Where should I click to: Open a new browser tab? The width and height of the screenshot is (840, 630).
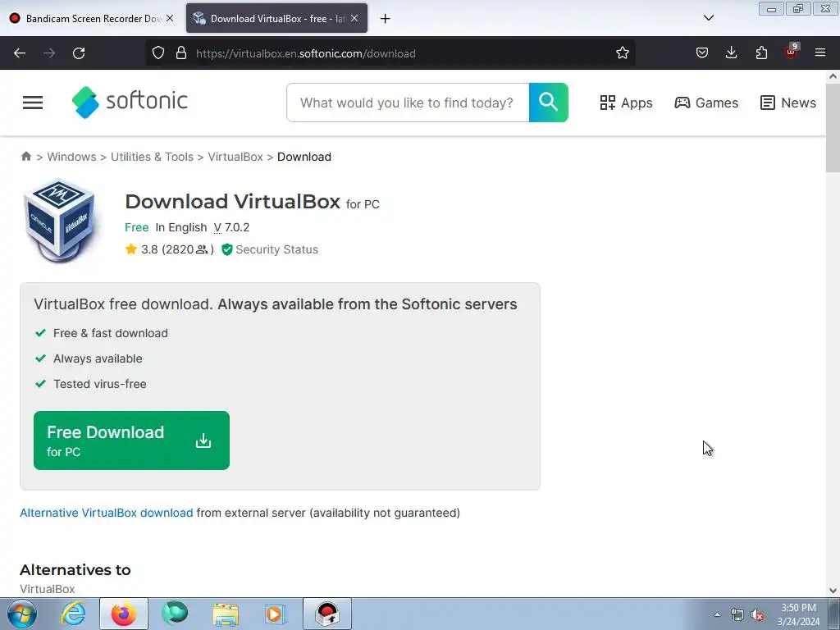(385, 19)
